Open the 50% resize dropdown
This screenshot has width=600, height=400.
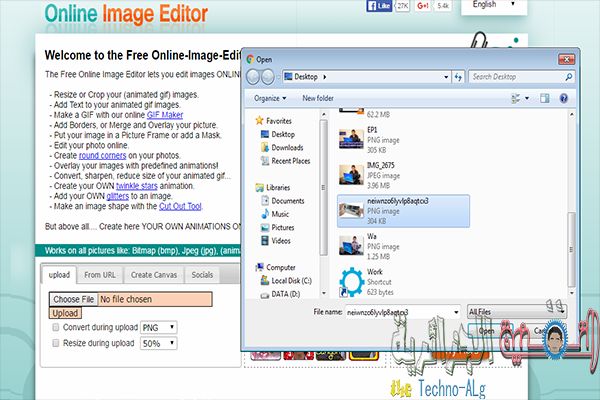tap(158, 343)
